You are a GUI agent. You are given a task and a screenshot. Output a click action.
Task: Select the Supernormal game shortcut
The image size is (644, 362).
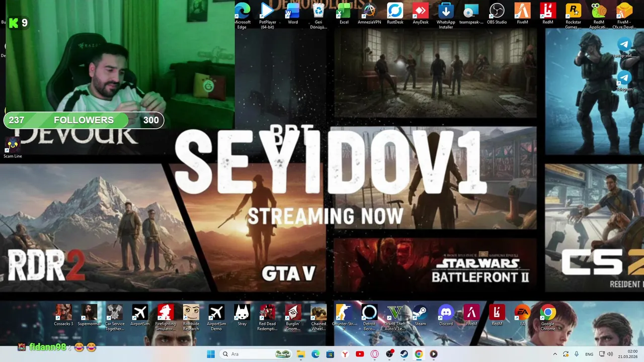(89, 316)
